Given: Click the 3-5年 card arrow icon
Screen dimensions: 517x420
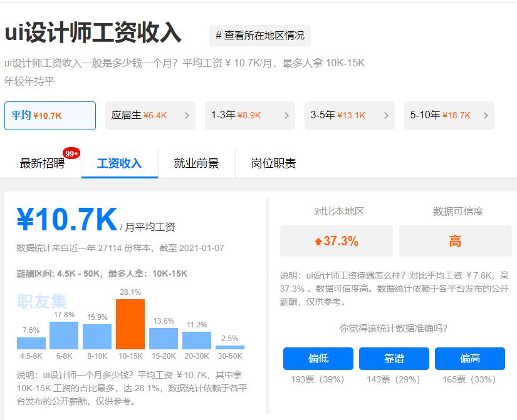Looking at the screenshot, I should (x=387, y=115).
